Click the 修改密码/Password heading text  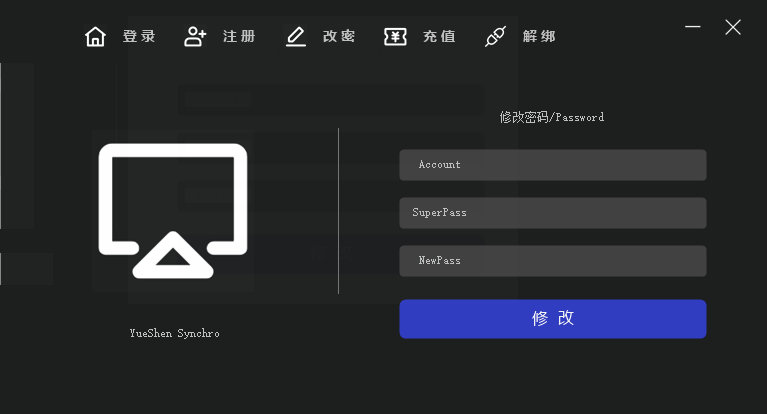552,117
